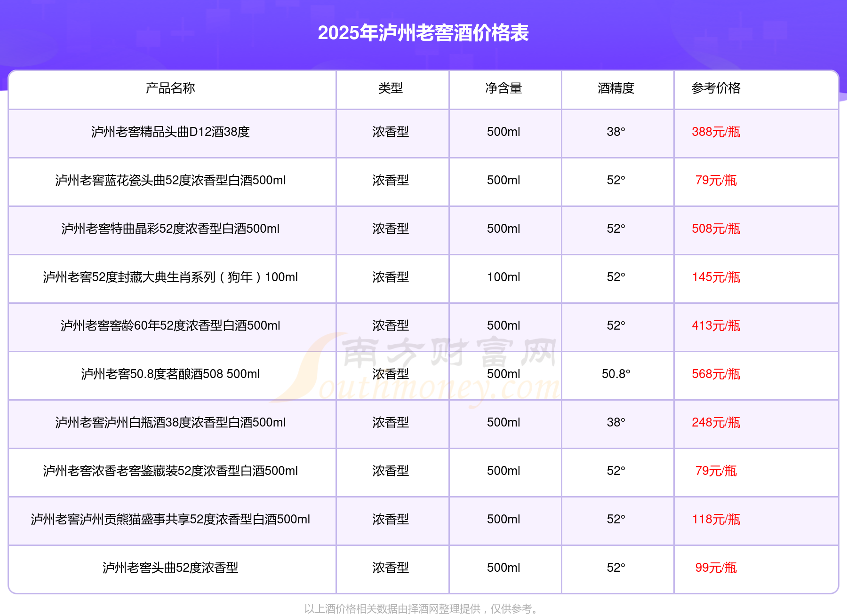
Task: Click 500ml net content in 茗酿酒508 row
Action: (x=503, y=374)
